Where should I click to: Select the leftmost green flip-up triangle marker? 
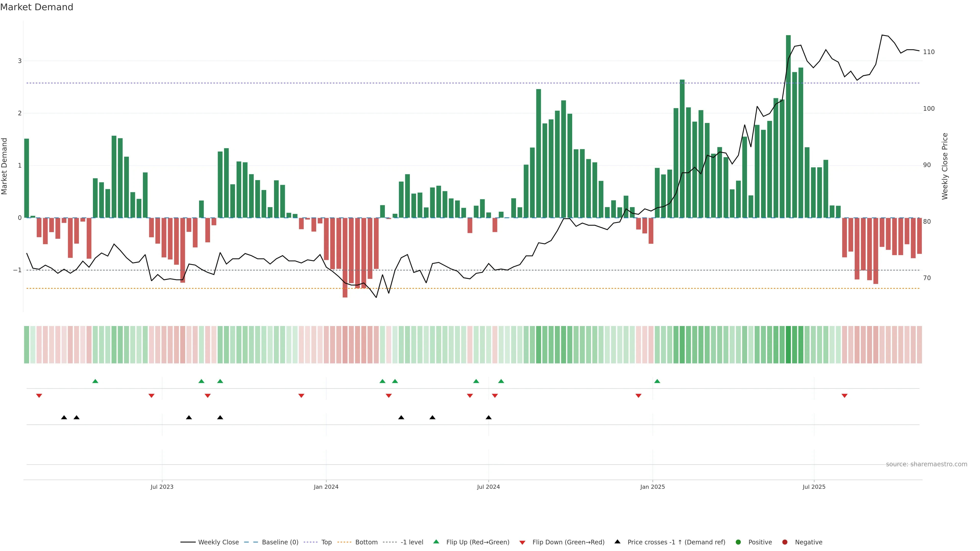[x=95, y=381]
